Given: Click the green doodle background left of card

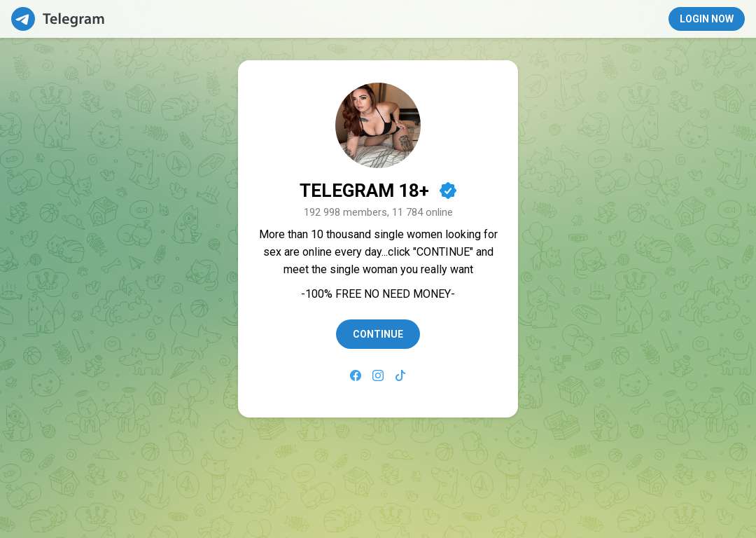Looking at the screenshot, I should 118,241.
